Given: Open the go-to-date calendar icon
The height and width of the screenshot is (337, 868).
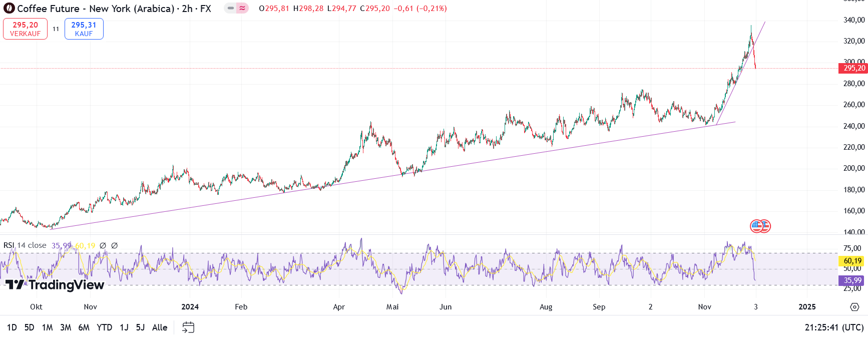Looking at the screenshot, I should pos(188,327).
